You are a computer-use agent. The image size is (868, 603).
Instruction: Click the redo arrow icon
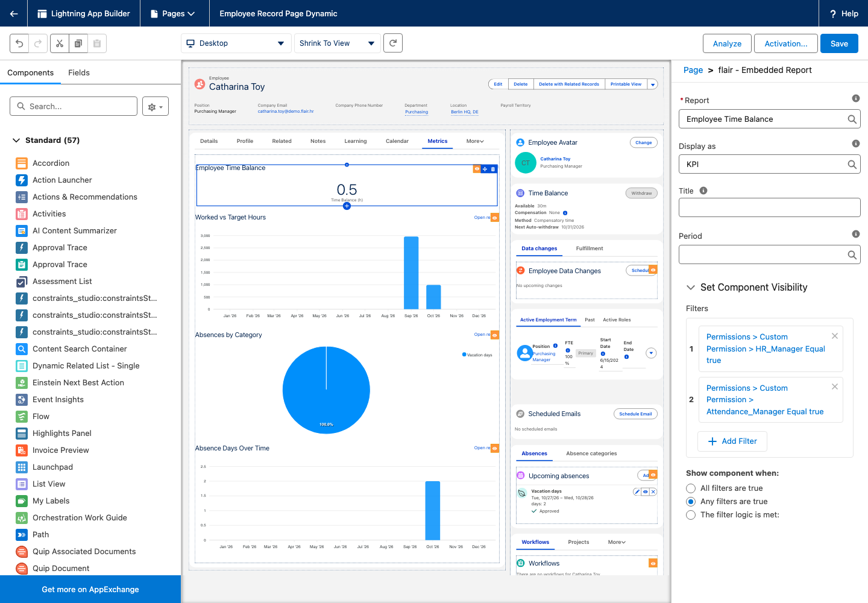point(38,43)
